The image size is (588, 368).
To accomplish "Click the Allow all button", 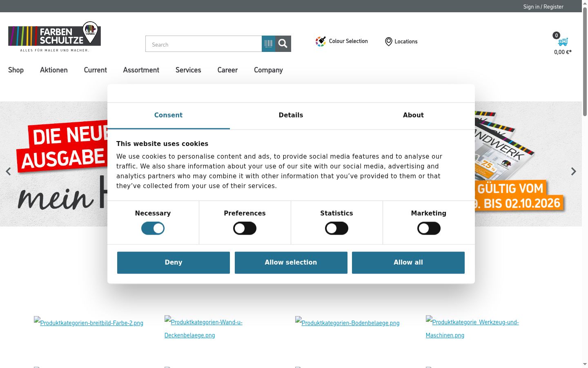I will pyautogui.click(x=408, y=263).
